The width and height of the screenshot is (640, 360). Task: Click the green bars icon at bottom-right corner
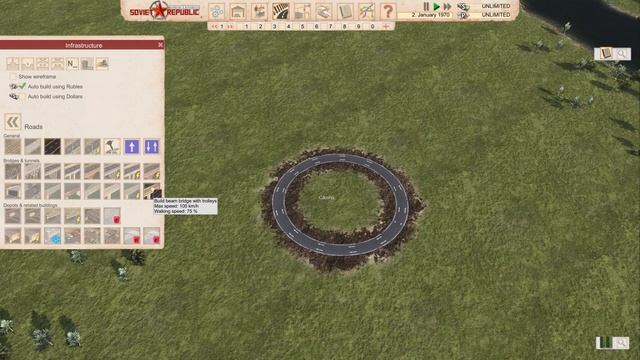[604, 342]
